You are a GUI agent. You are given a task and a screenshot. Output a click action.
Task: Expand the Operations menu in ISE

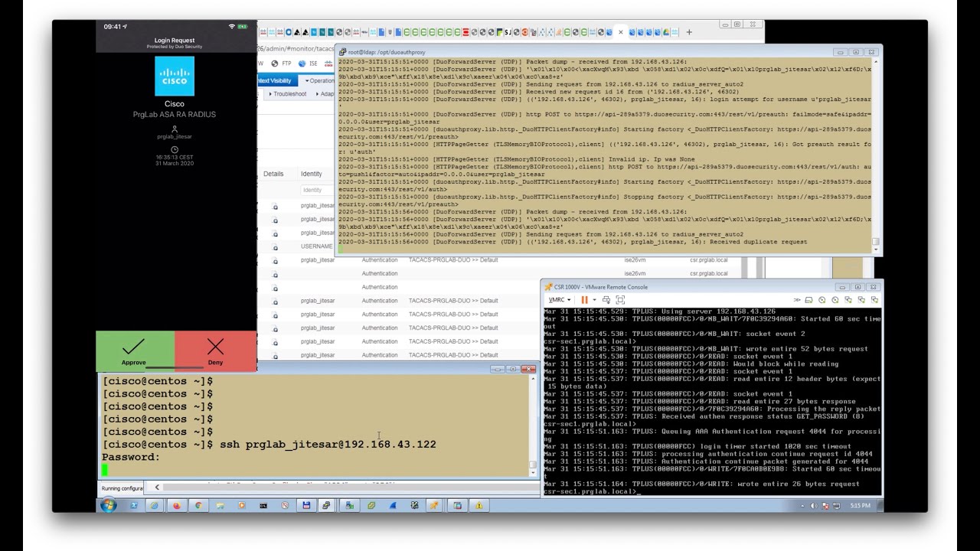[x=319, y=80]
